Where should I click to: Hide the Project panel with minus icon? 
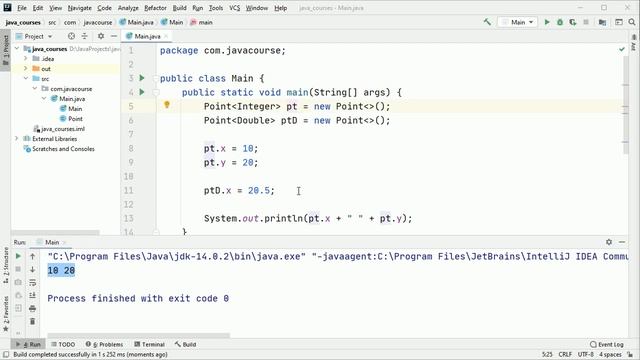(114, 36)
